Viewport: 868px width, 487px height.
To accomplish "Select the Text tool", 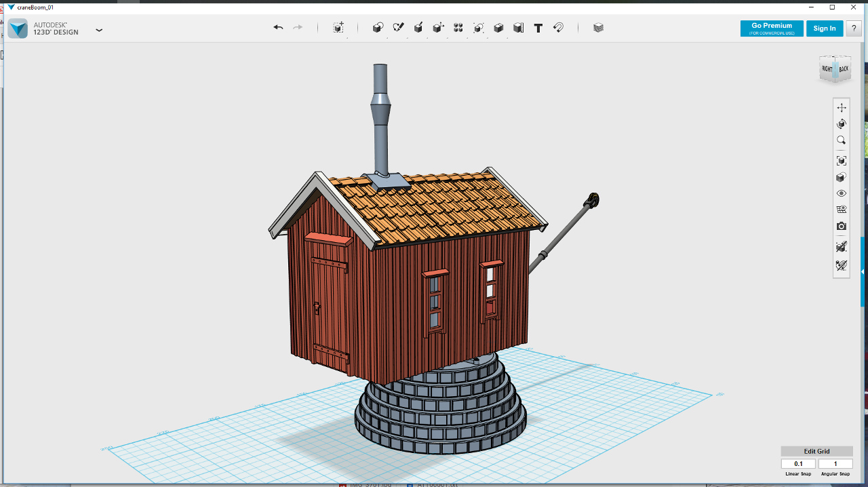I will 538,28.
